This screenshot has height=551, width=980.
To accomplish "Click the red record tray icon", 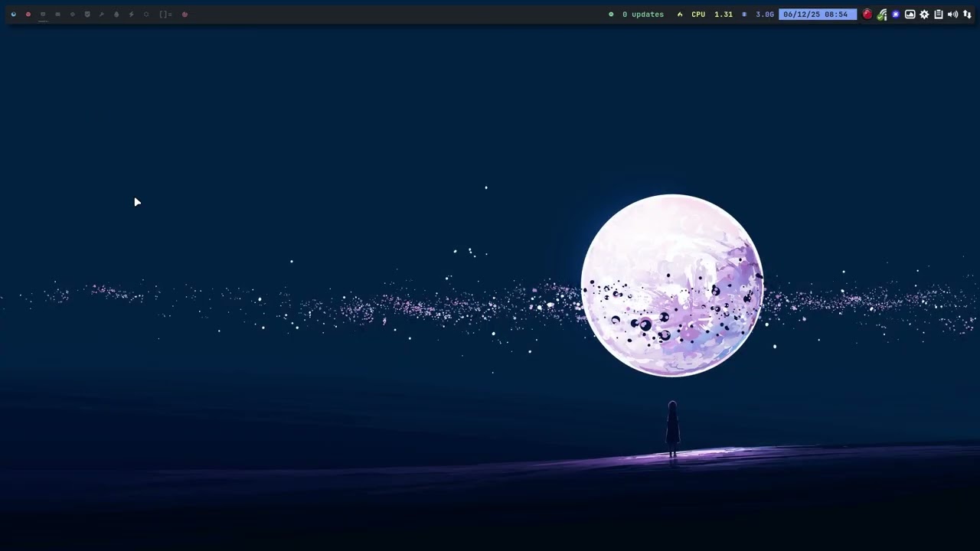I will pyautogui.click(x=867, y=14).
